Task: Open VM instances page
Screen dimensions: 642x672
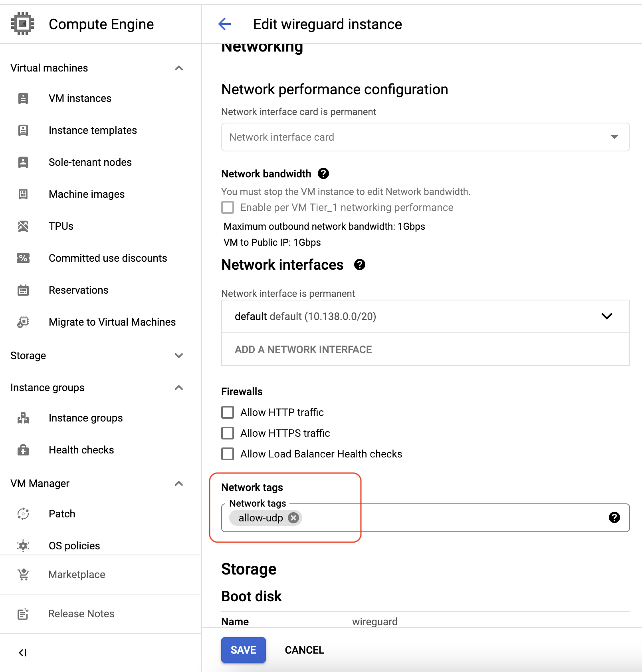Action: click(80, 98)
